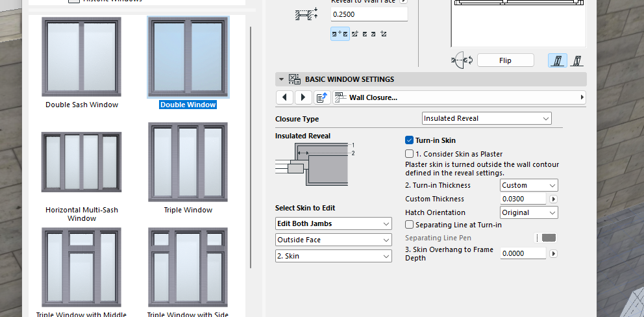Click the Insulated Reveal diagram

click(x=315, y=164)
